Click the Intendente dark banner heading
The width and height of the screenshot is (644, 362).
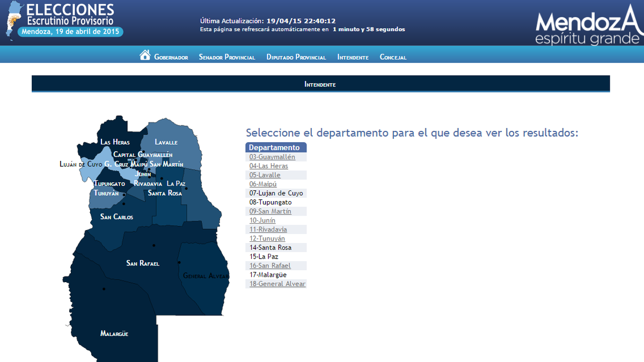coord(320,84)
